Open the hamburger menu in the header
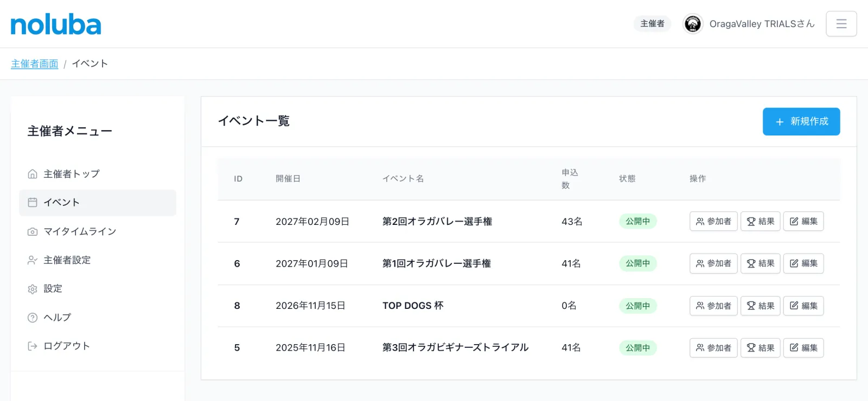 coord(841,24)
